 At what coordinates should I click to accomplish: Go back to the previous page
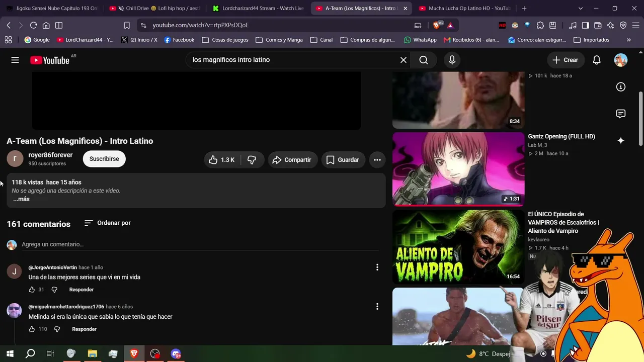point(9,25)
